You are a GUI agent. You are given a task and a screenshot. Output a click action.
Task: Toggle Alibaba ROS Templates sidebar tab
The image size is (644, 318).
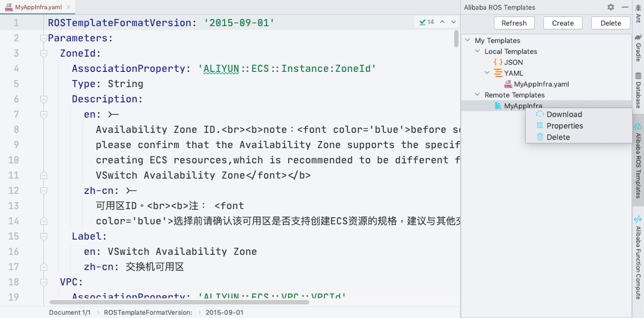click(x=638, y=161)
